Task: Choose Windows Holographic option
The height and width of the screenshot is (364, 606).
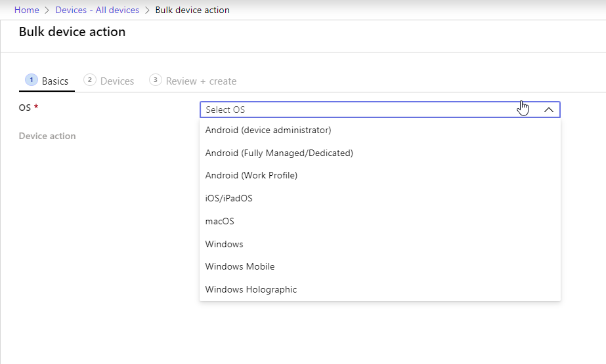Action: pos(251,289)
